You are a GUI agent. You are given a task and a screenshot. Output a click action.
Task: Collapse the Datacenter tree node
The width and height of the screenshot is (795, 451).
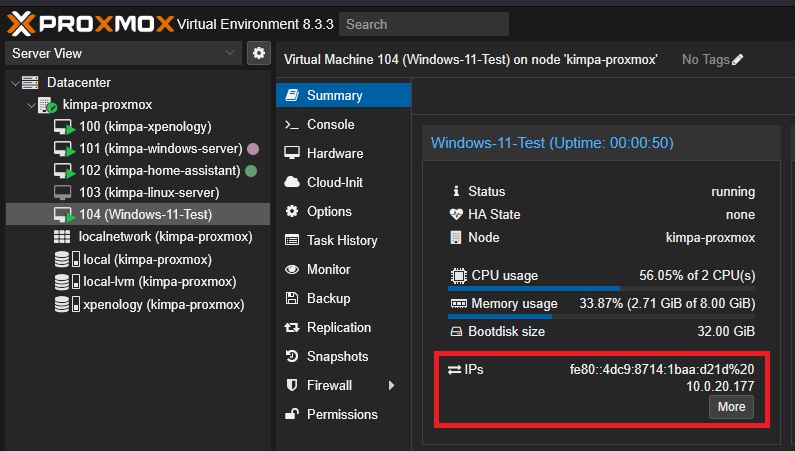point(14,83)
